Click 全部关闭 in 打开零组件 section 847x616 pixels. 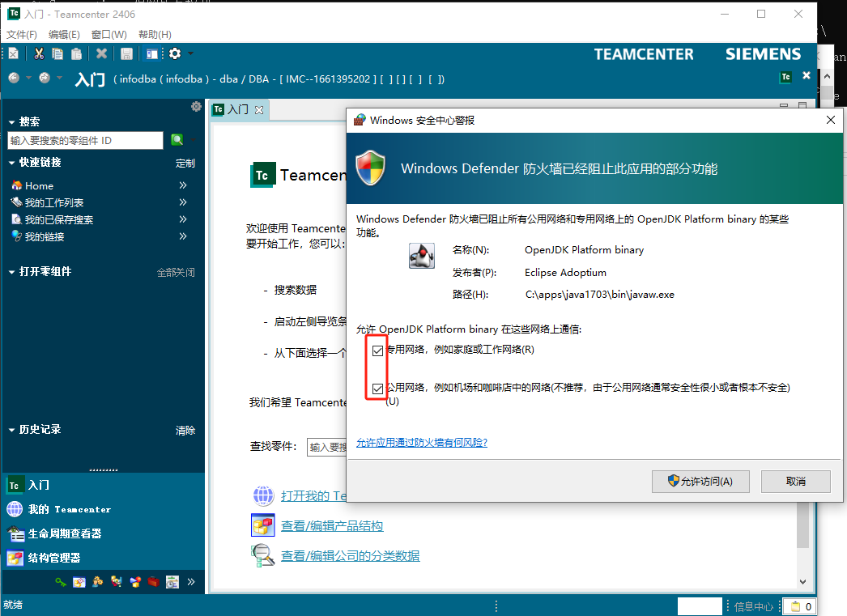tap(176, 273)
